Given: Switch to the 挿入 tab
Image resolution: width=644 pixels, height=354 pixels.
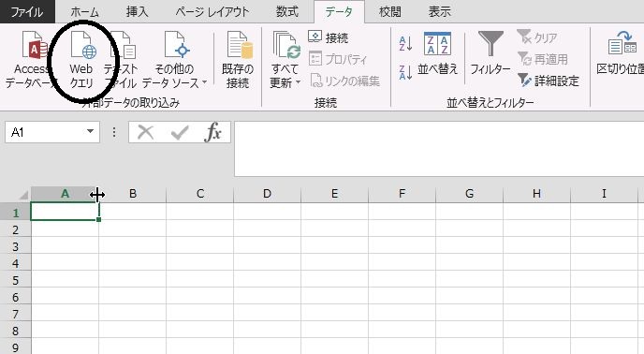Looking at the screenshot, I should (x=138, y=11).
